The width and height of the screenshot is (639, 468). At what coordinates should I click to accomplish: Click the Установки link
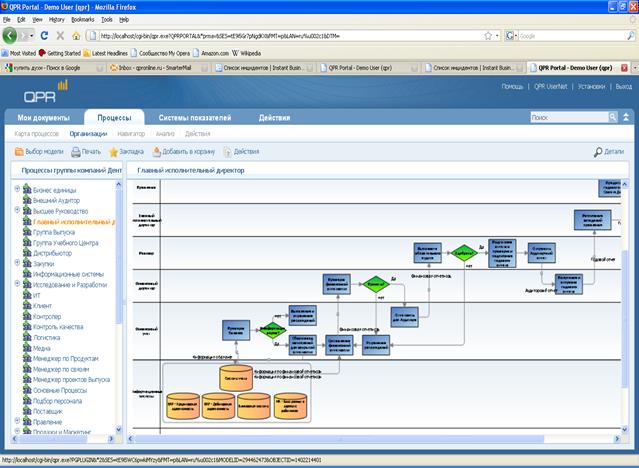pos(591,86)
